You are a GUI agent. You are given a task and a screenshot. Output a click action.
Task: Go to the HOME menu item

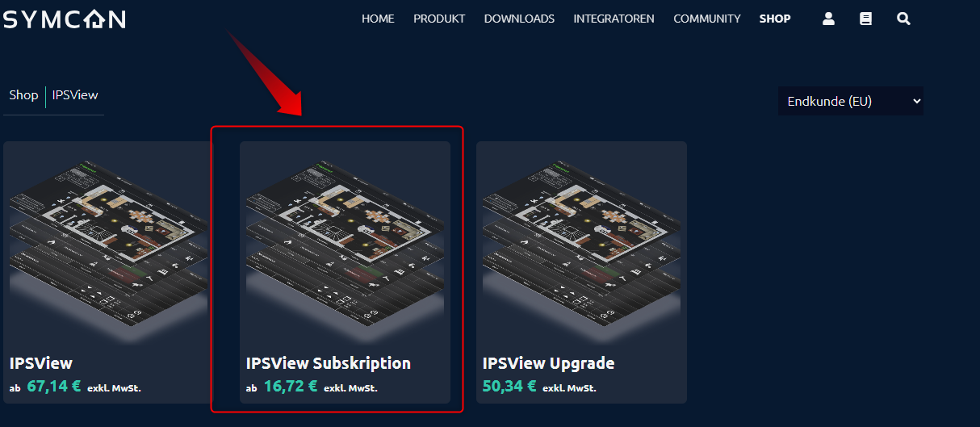(378, 19)
